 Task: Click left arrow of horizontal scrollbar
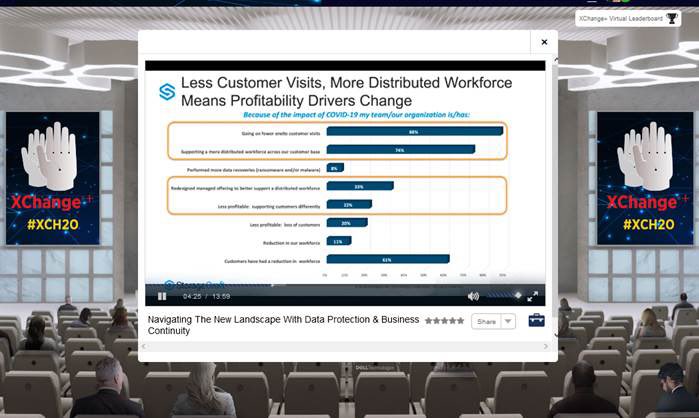pyautogui.click(x=144, y=346)
